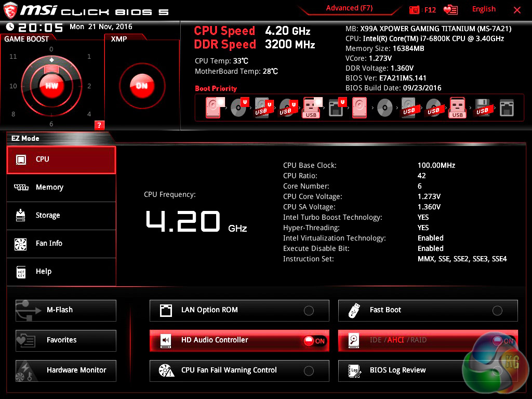
Task: Open the Memory section
Action: 61,187
